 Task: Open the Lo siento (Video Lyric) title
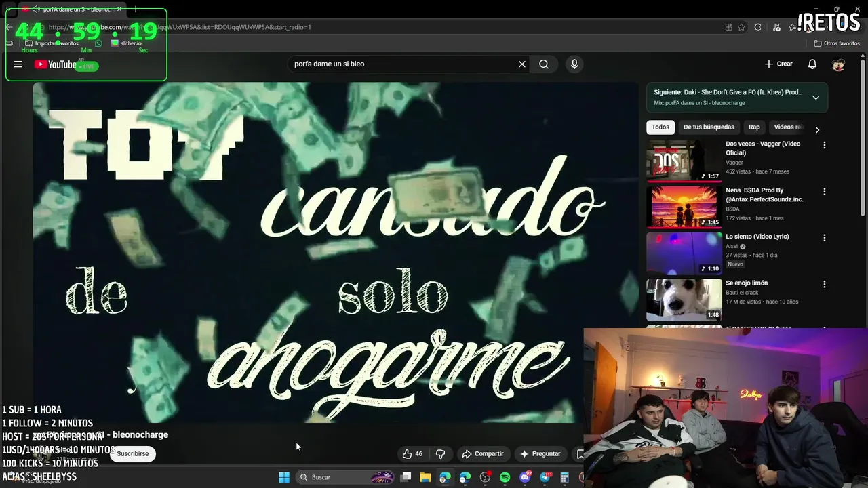(757, 237)
